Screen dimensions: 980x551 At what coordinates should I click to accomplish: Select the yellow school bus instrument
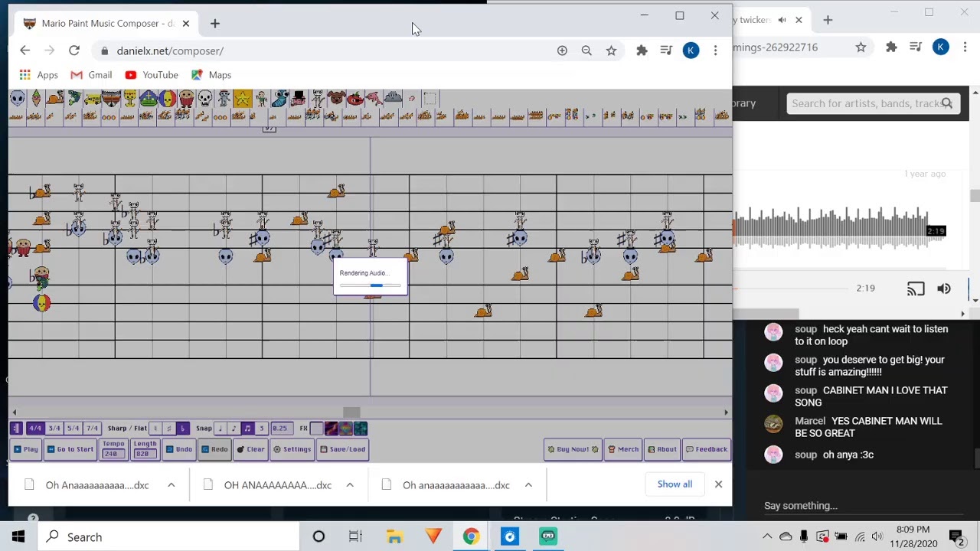(93, 98)
